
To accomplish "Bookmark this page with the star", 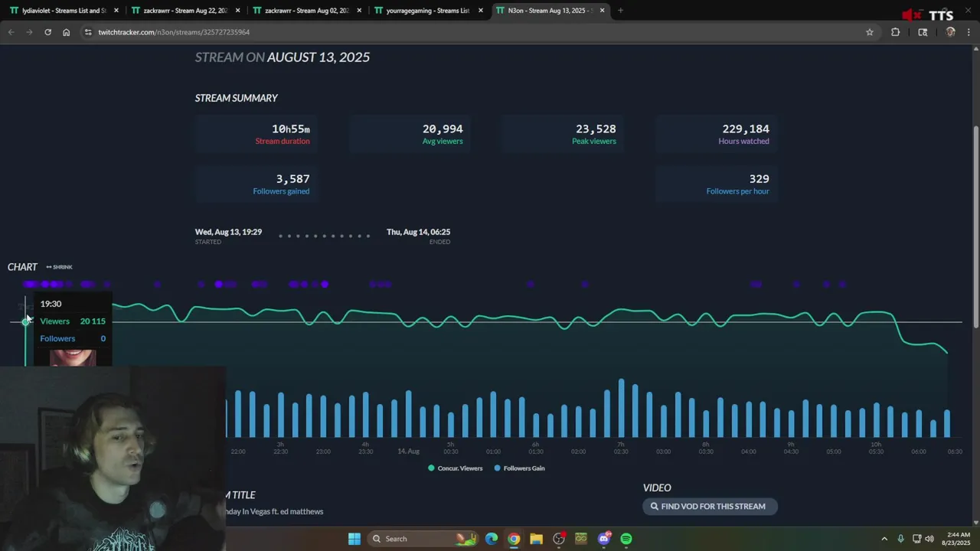I will click(x=870, y=32).
